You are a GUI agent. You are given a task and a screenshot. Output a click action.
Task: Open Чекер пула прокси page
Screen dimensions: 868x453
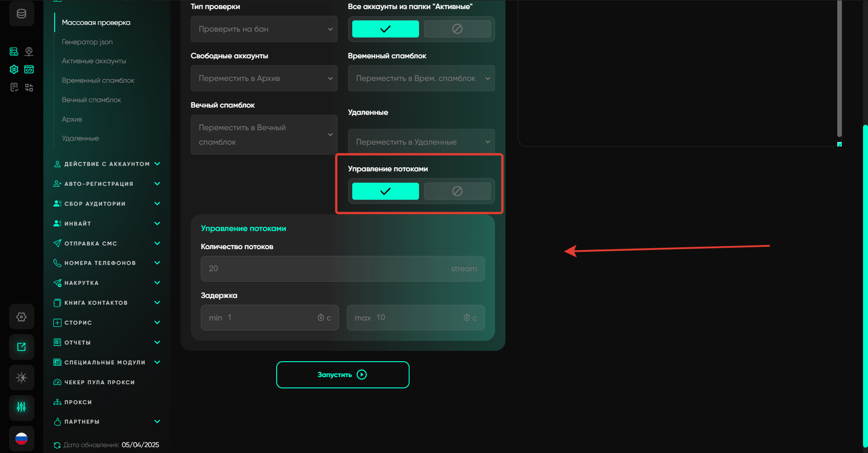(x=99, y=382)
